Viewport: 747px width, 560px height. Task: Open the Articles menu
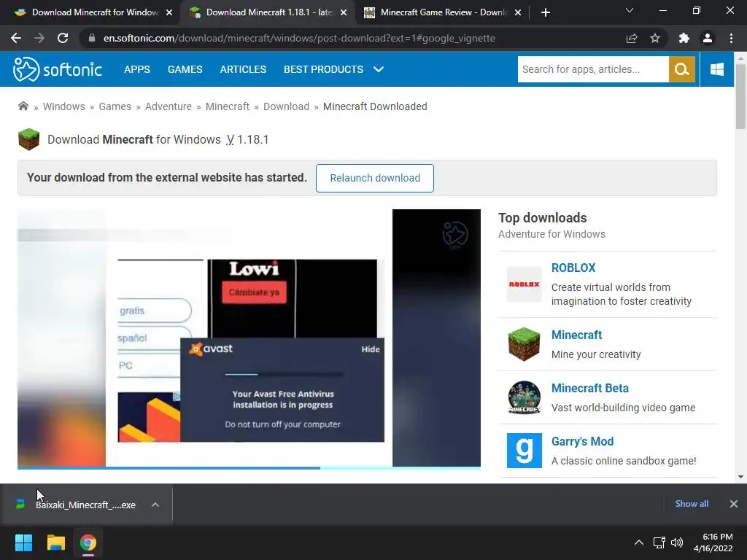tap(243, 69)
